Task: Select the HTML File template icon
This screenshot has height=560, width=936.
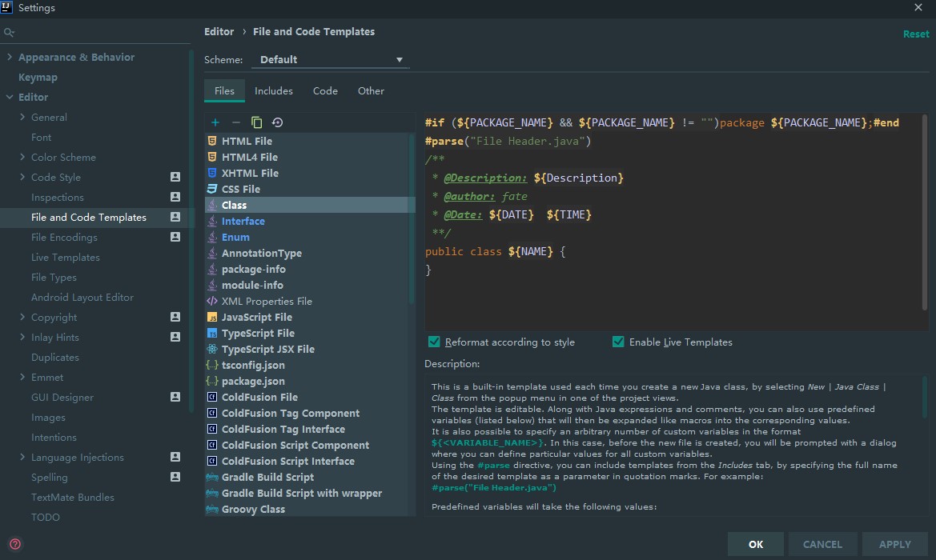Action: coord(212,141)
